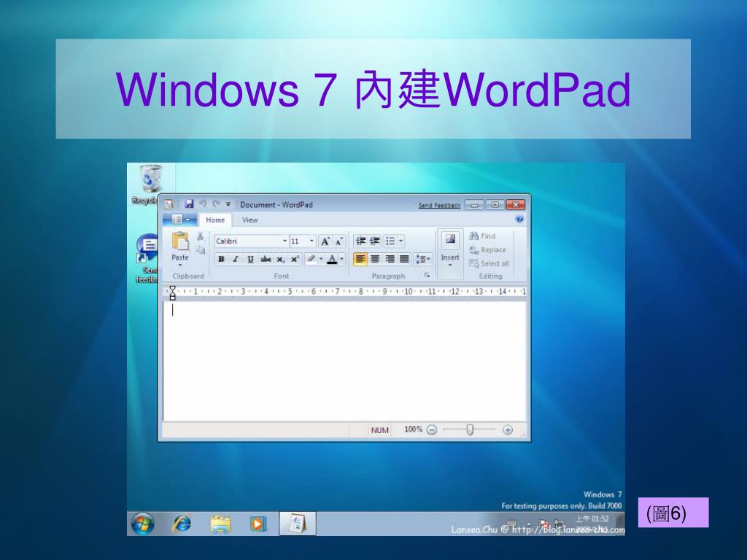Click Replace in Editing group
The height and width of the screenshot is (560, 747).
pyautogui.click(x=487, y=249)
